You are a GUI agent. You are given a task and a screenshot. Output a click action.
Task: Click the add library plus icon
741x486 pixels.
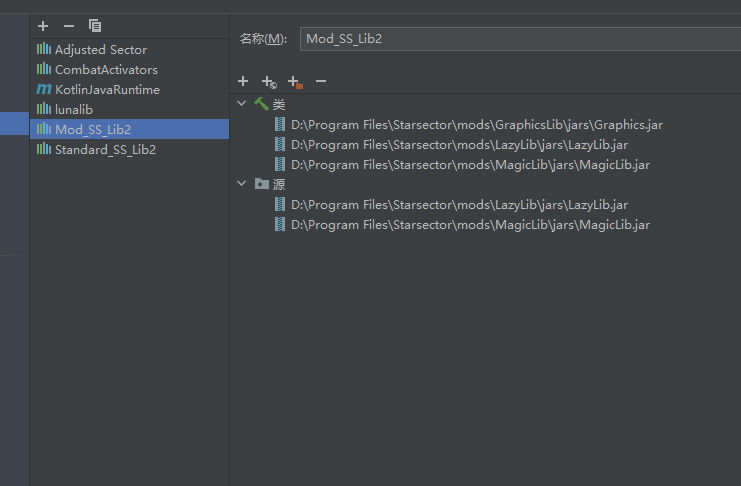coord(43,26)
